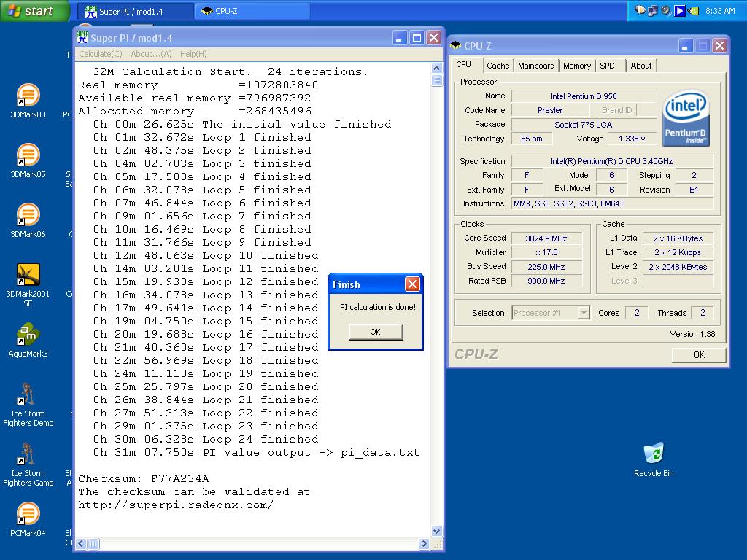The width and height of the screenshot is (747, 560).
Task: Maximize the Super PI window
Action: [417, 38]
